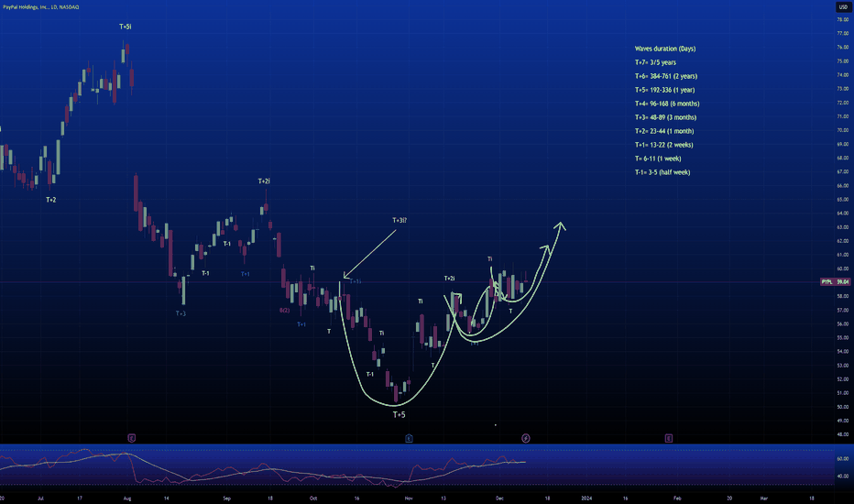
Task: Select the 'T+3= 48-89 (3 months)' line
Action: pos(665,117)
